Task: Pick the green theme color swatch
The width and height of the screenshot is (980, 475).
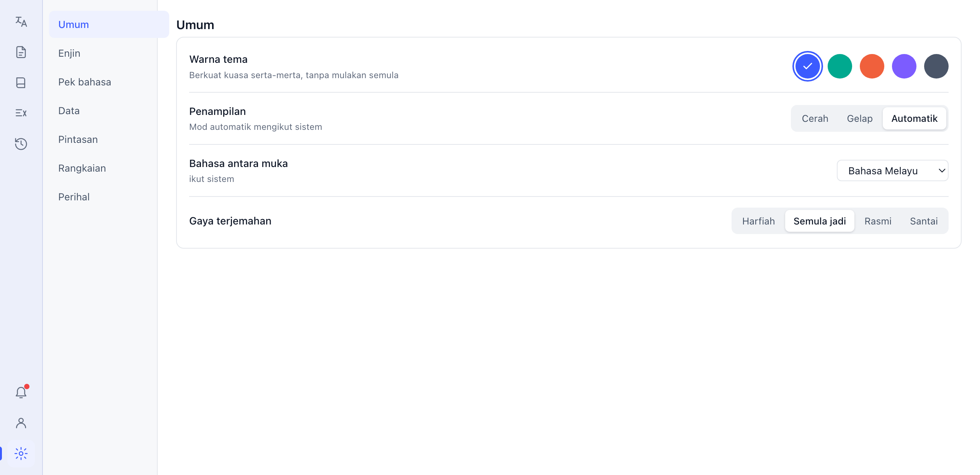Action: [840, 66]
